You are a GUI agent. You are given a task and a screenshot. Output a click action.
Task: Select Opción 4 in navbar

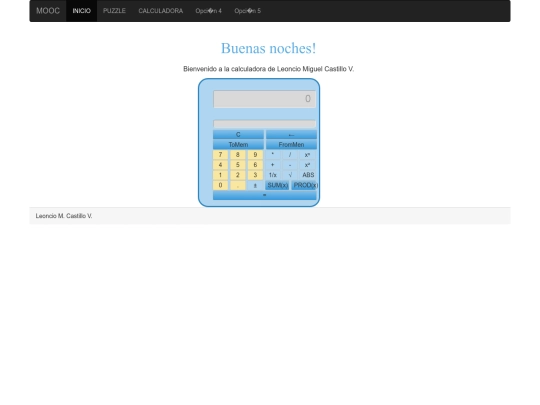(x=208, y=11)
